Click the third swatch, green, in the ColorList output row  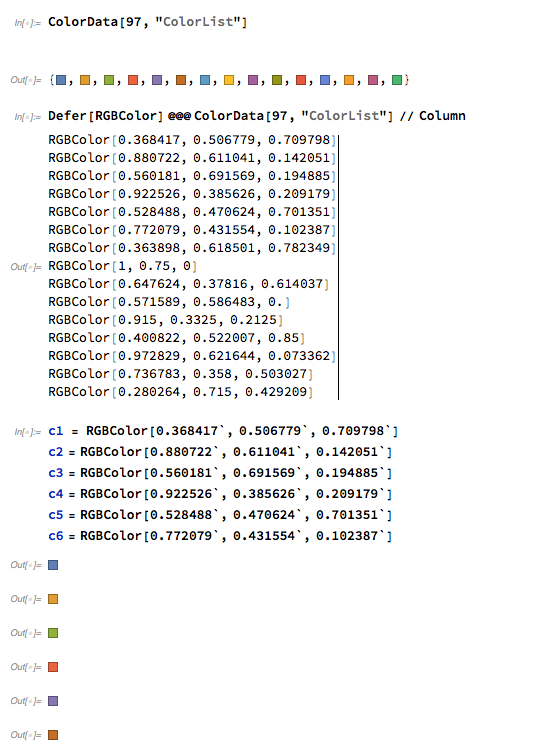pos(109,80)
